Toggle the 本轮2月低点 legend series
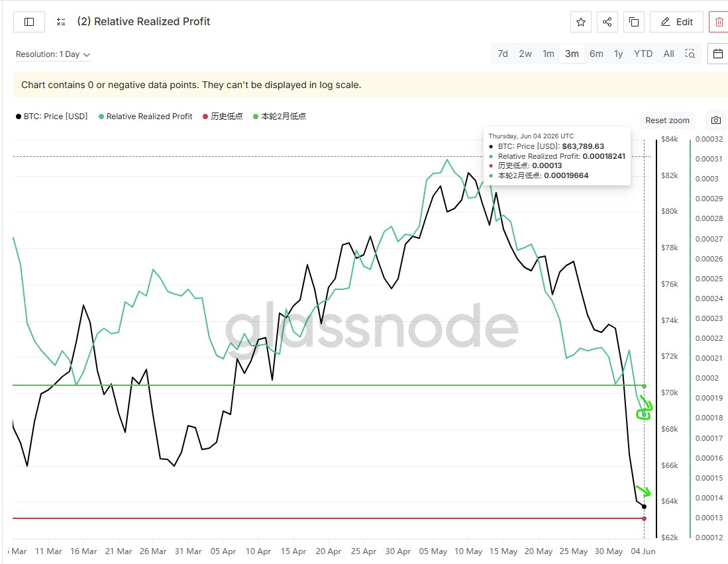 [x=279, y=117]
